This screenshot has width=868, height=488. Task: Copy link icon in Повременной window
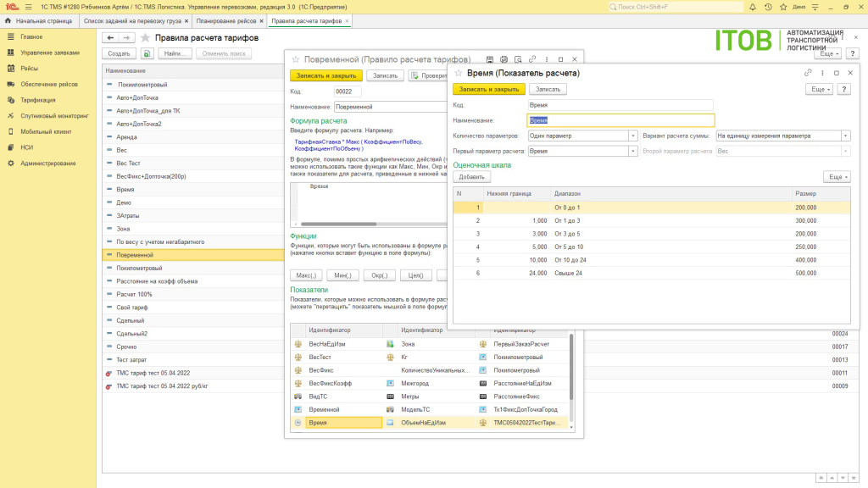coord(532,59)
